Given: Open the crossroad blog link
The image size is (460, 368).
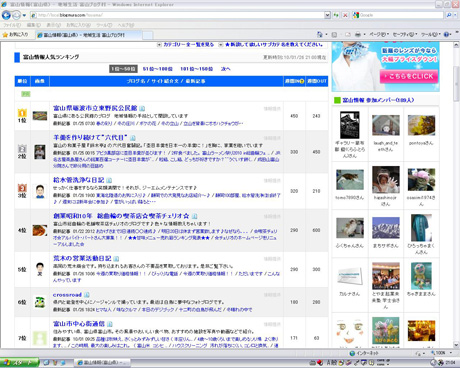Looking at the screenshot, I should point(67,295).
